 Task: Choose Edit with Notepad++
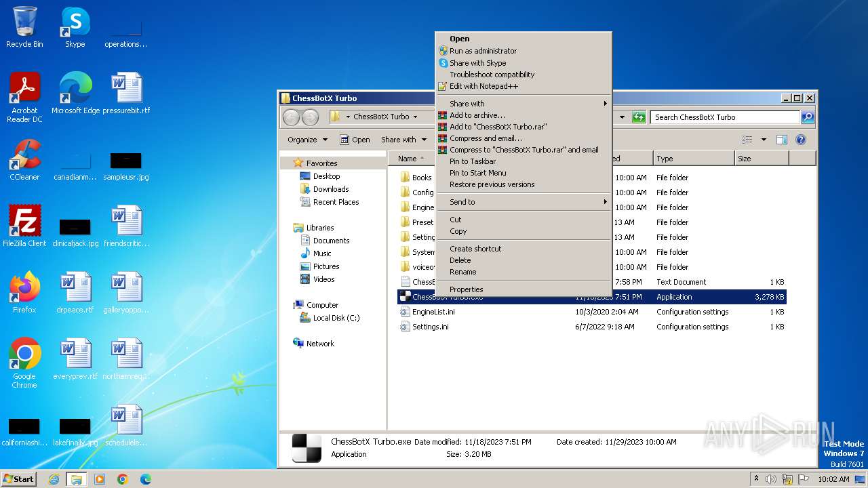tap(524, 86)
